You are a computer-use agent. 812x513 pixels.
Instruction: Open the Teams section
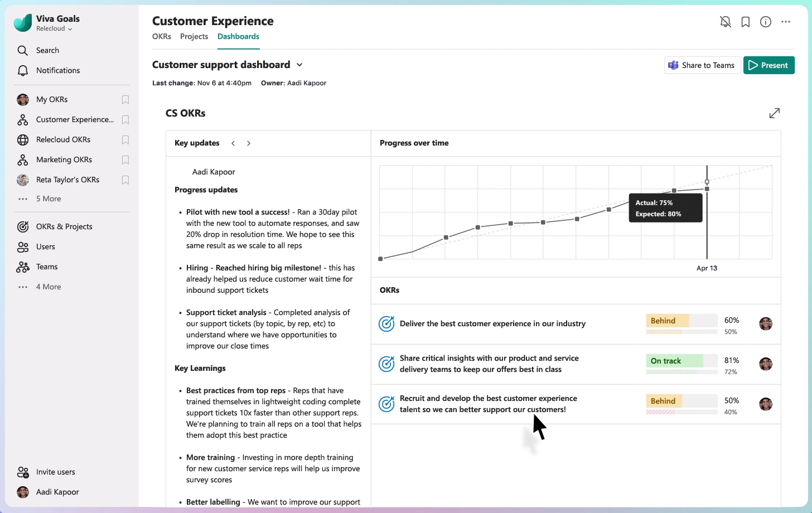[x=47, y=267]
